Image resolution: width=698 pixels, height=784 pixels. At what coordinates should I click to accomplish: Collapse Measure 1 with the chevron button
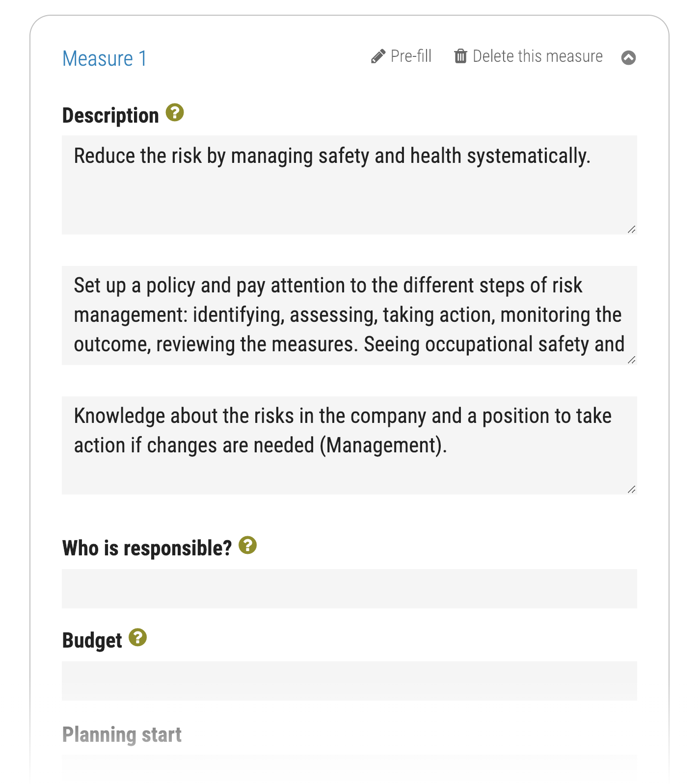coord(628,58)
